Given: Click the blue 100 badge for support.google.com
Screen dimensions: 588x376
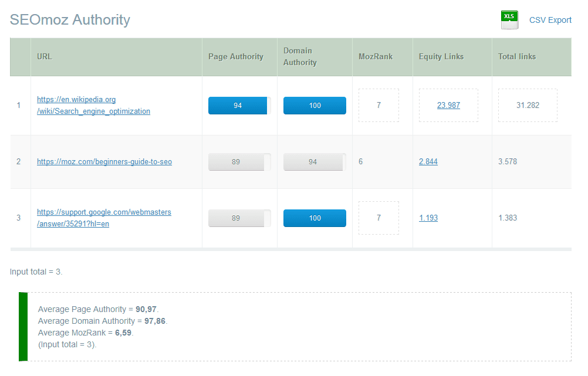Looking at the screenshot, I should [x=315, y=218].
